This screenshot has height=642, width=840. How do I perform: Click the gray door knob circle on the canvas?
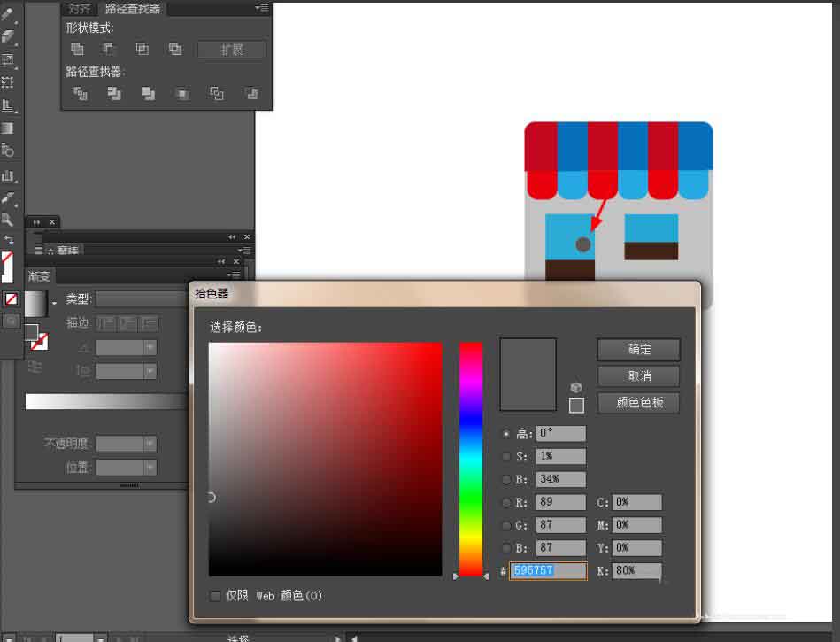pyautogui.click(x=582, y=244)
